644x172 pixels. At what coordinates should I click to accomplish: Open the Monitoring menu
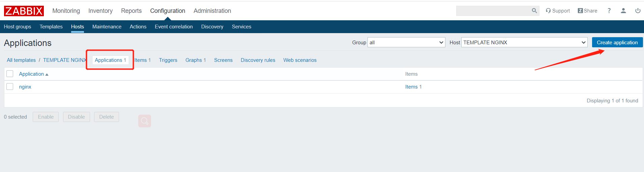pyautogui.click(x=66, y=11)
